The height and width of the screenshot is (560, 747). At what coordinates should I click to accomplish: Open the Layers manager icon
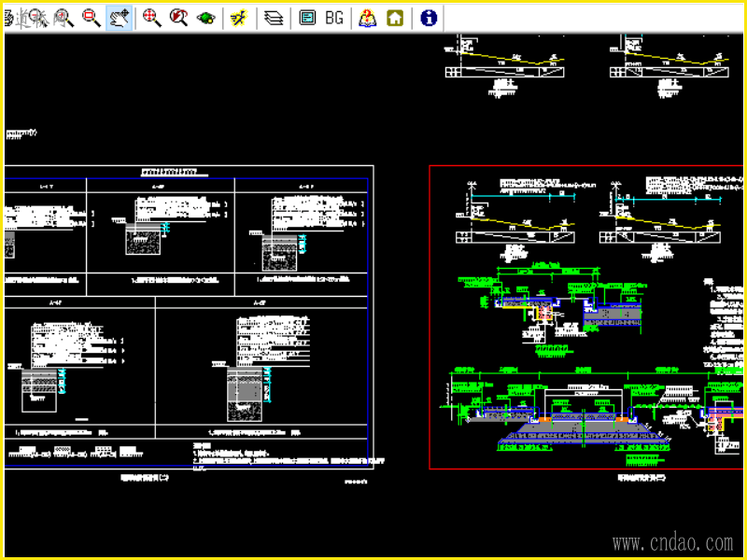273,18
